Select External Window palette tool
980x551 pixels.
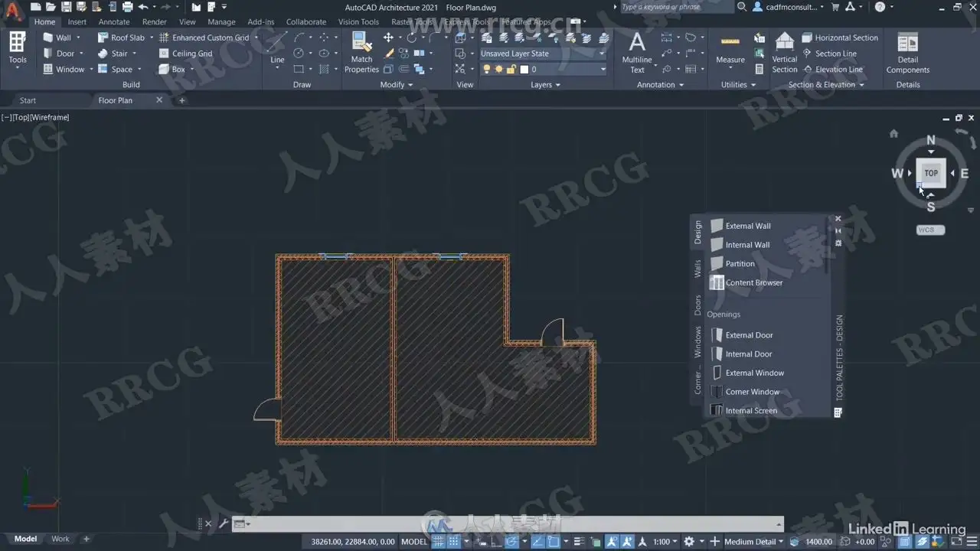(x=747, y=373)
